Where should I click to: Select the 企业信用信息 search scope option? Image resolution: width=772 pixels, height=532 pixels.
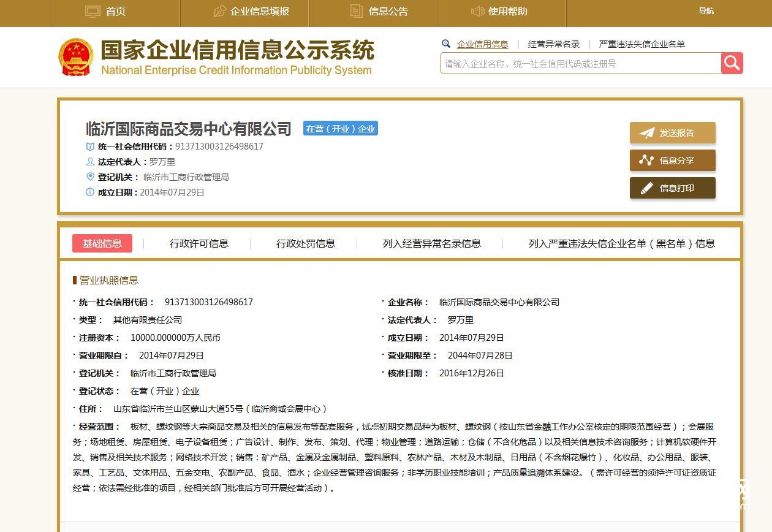point(482,44)
